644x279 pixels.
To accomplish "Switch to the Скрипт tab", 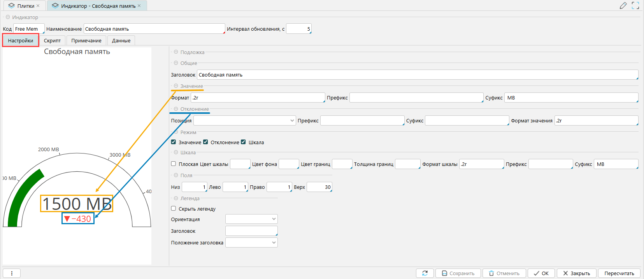I will 52,40.
